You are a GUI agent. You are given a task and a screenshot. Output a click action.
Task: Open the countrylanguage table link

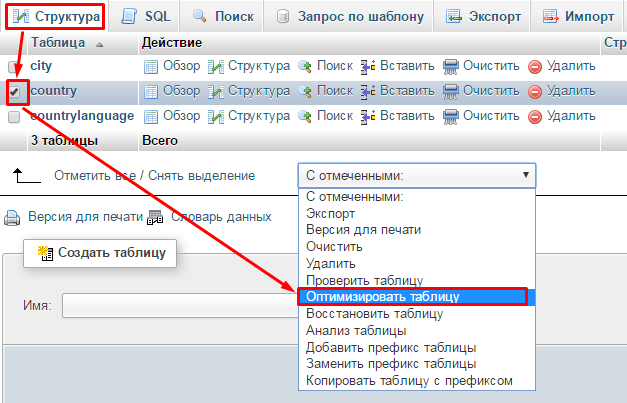tap(82, 116)
